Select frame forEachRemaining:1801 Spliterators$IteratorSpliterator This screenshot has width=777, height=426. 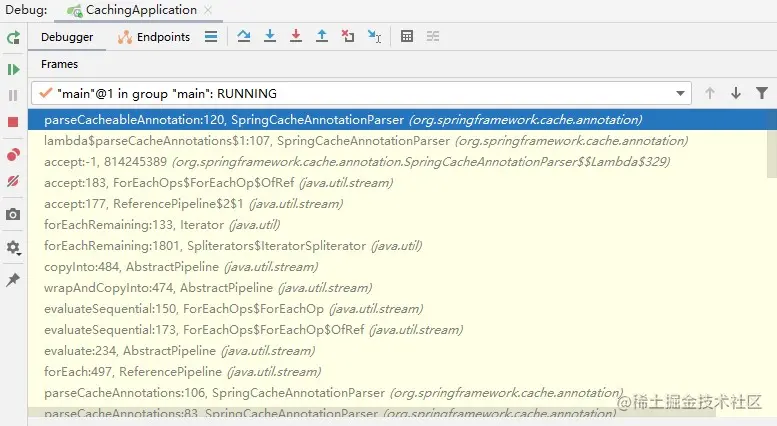coord(397,246)
